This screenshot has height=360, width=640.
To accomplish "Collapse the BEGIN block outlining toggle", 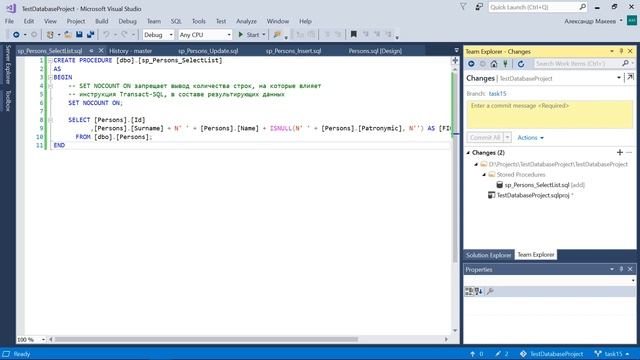I will pos(50,77).
